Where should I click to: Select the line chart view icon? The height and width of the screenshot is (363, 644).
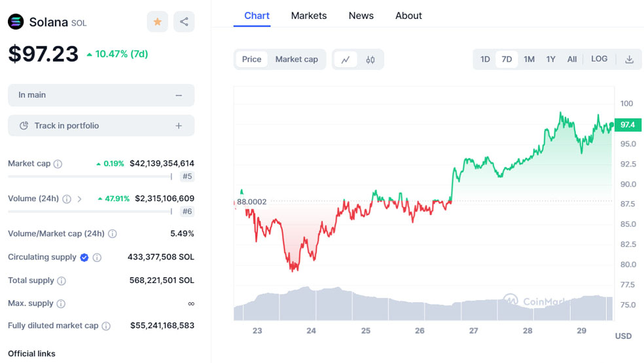coord(346,60)
